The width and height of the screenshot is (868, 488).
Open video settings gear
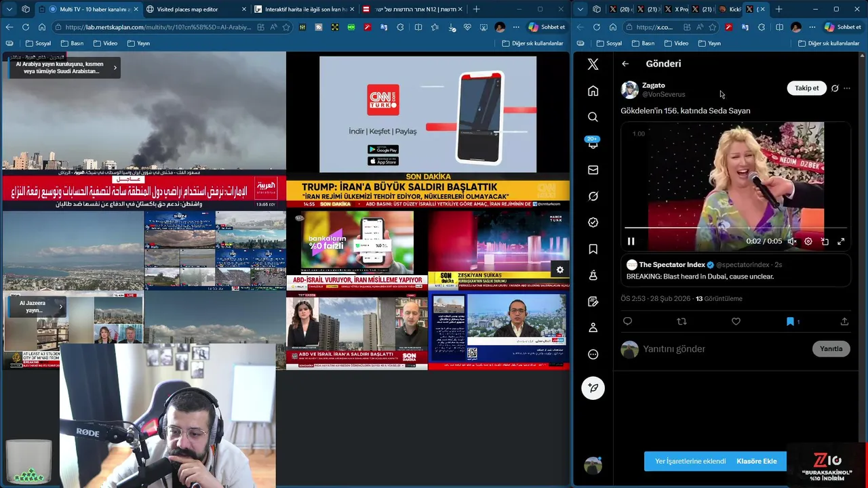point(808,241)
